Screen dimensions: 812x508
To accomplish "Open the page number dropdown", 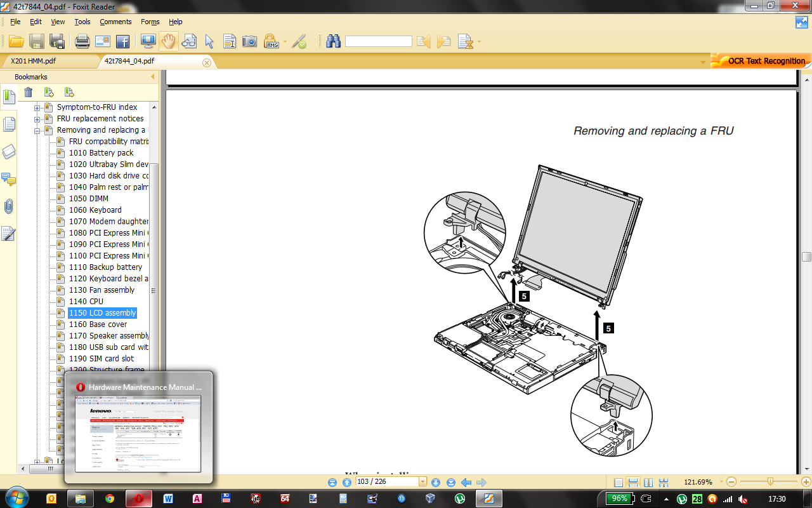I will (423, 482).
